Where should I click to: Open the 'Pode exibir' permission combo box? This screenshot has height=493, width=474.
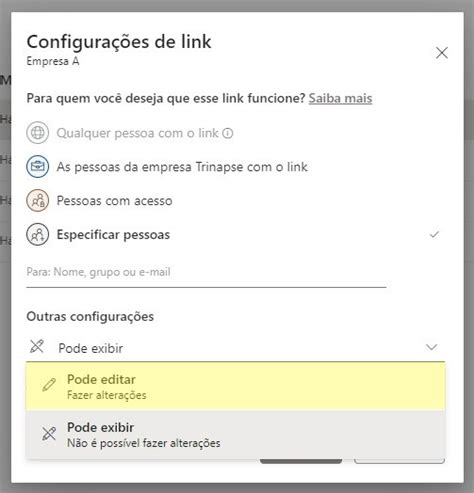(x=235, y=348)
